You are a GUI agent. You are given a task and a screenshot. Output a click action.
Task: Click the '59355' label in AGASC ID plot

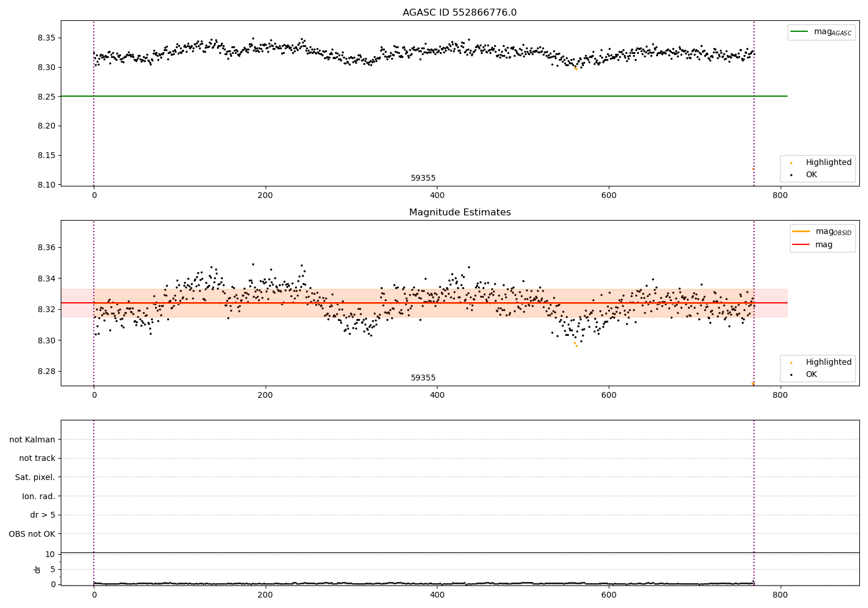click(x=423, y=178)
